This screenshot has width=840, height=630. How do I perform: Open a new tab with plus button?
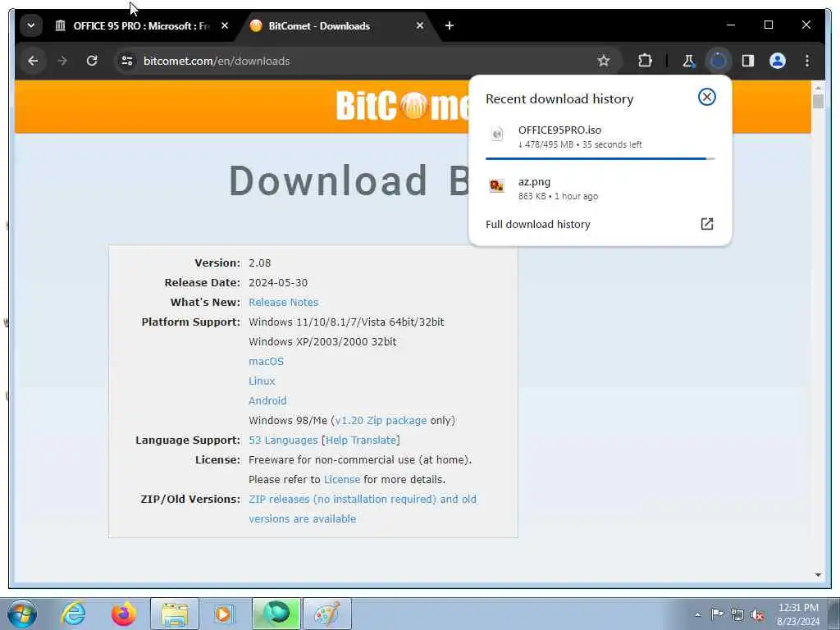(x=450, y=25)
